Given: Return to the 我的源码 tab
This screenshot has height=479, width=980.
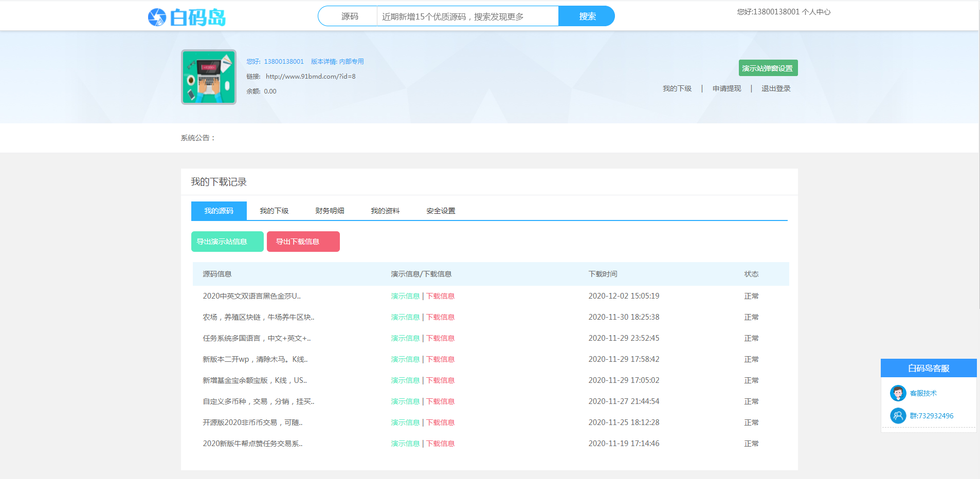Looking at the screenshot, I should [218, 211].
